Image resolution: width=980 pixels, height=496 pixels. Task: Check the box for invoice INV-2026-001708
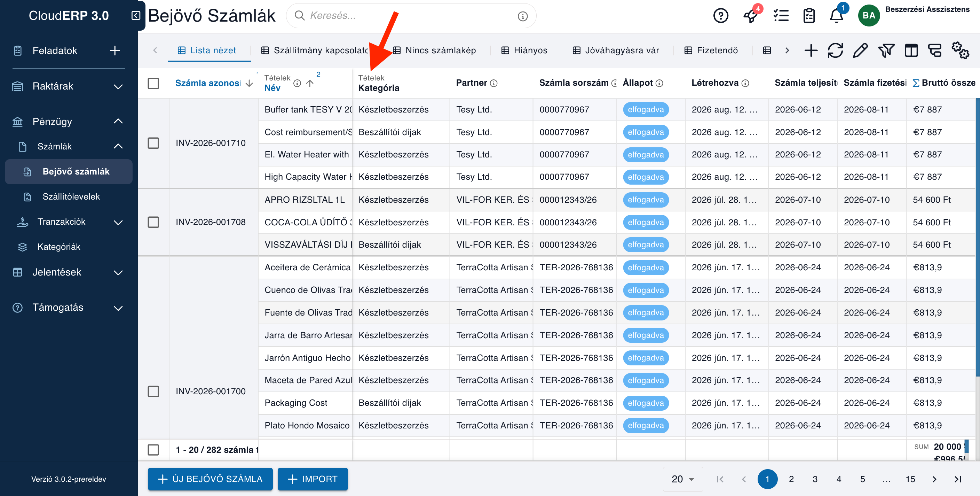point(153,222)
